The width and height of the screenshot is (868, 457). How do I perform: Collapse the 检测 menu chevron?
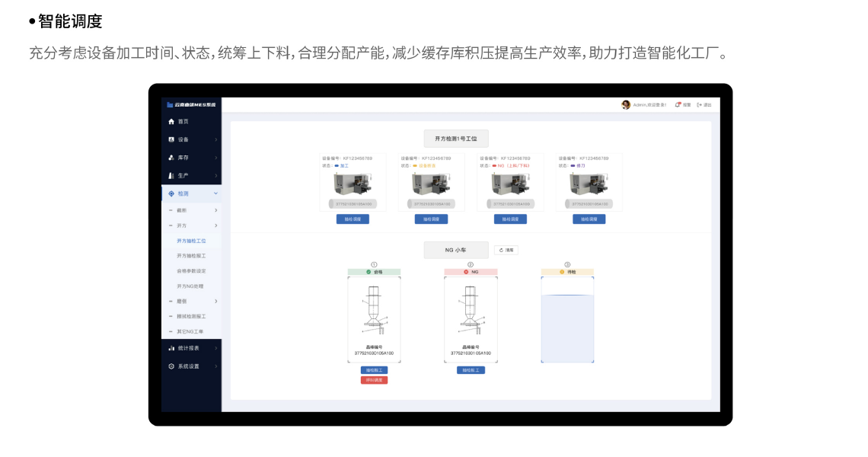tap(215, 193)
